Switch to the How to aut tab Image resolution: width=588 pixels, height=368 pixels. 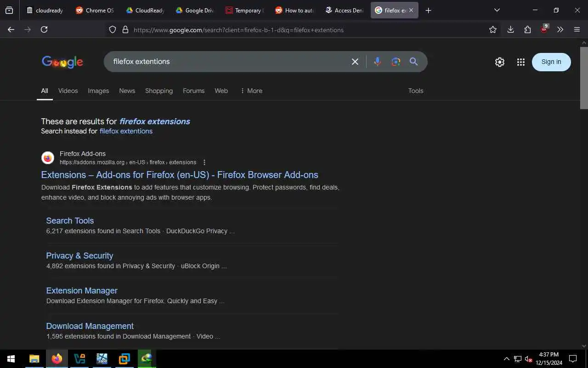294,10
